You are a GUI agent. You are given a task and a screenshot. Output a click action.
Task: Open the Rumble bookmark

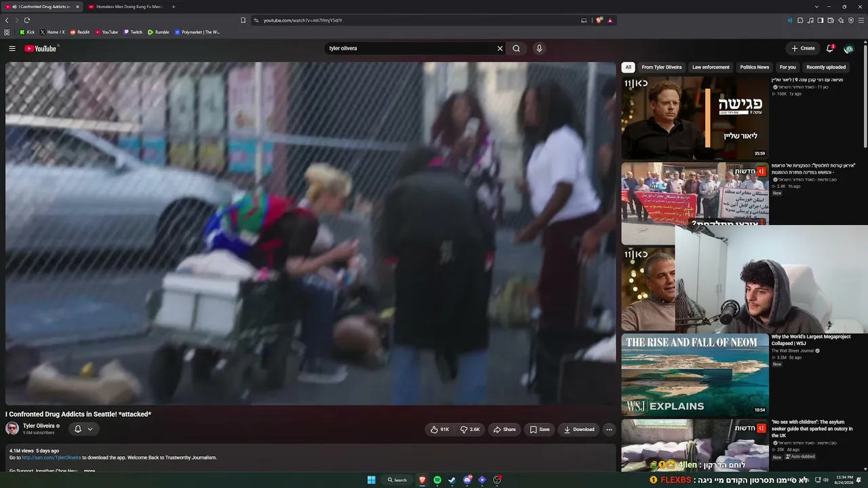pyautogui.click(x=158, y=32)
